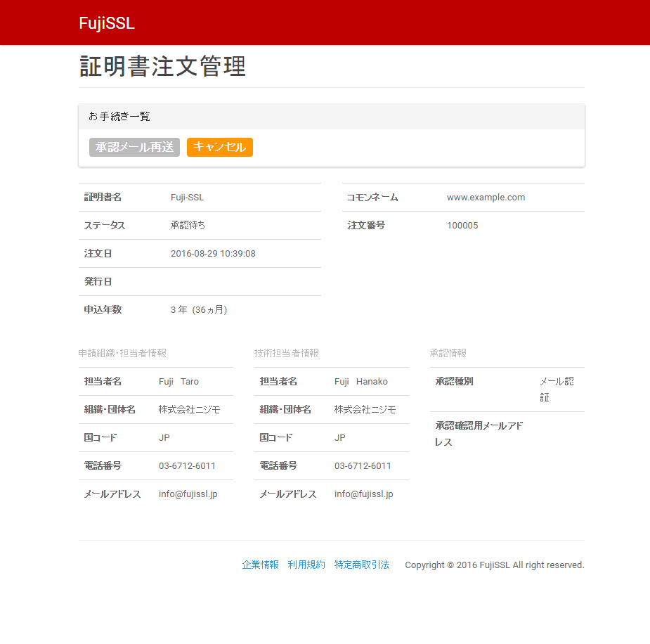Select order date 2016-08-29 10:39:08
The height and width of the screenshot is (644, 650).
[x=213, y=253]
